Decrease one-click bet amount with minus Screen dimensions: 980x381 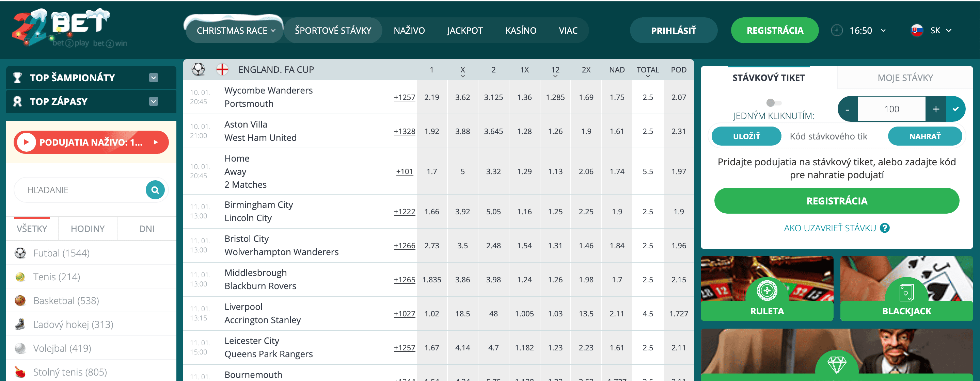(x=848, y=109)
